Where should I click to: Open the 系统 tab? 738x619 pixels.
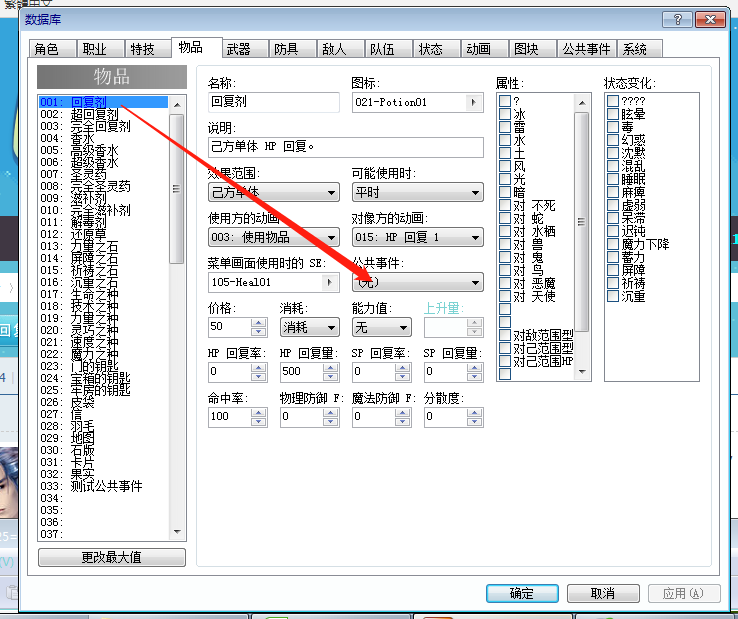click(639, 48)
